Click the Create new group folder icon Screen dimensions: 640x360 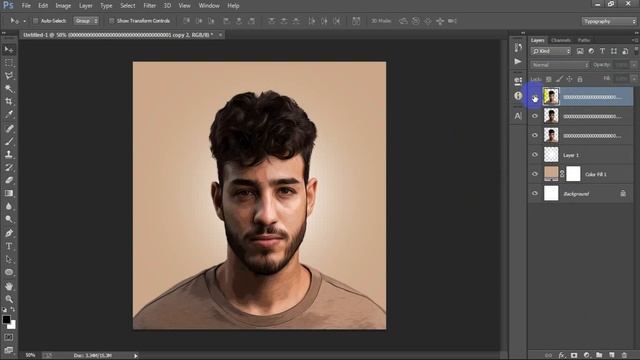pos(599,355)
